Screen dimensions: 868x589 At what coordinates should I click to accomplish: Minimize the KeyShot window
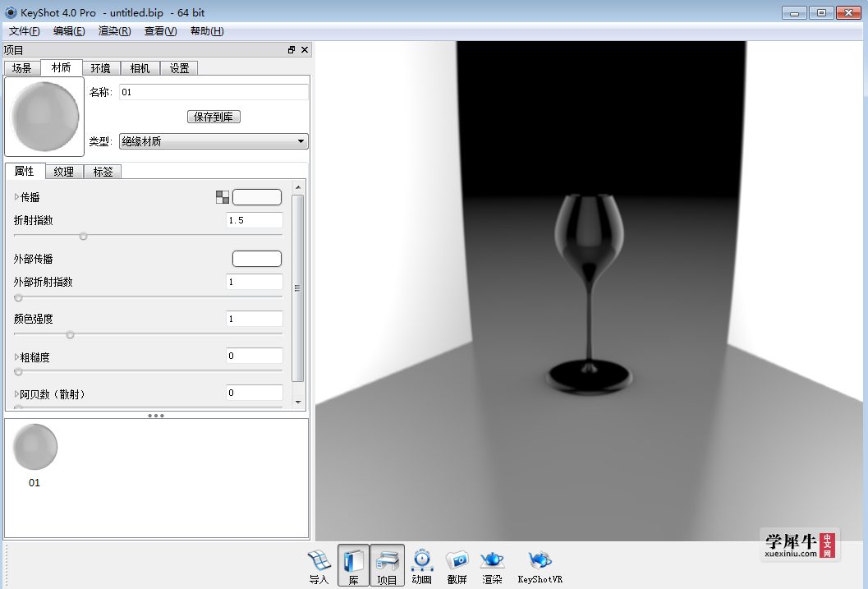[x=794, y=12]
